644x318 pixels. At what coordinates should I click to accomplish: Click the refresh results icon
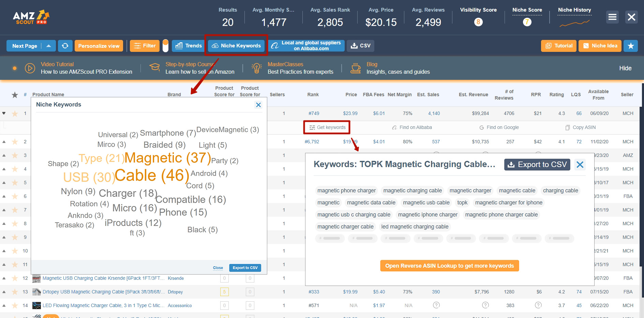click(x=65, y=45)
